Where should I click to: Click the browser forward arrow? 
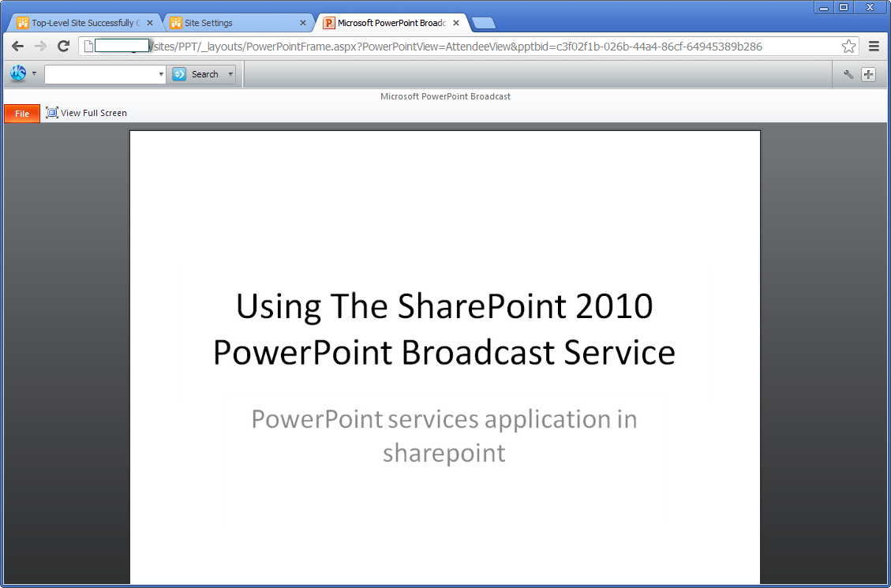point(40,47)
